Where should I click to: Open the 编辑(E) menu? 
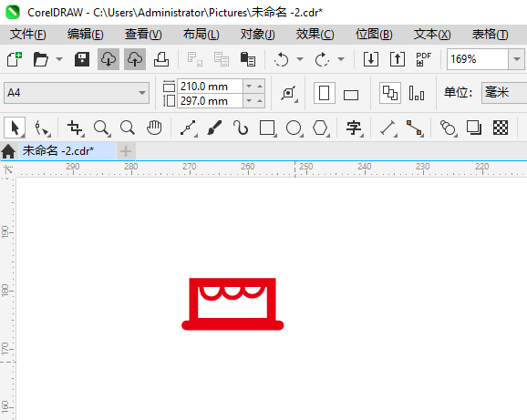point(86,35)
